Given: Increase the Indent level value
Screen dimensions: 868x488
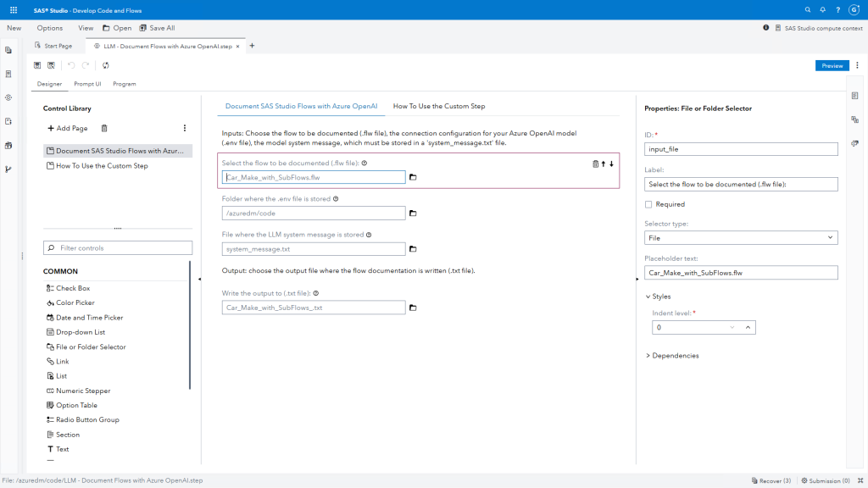Looking at the screenshot, I should [746, 327].
